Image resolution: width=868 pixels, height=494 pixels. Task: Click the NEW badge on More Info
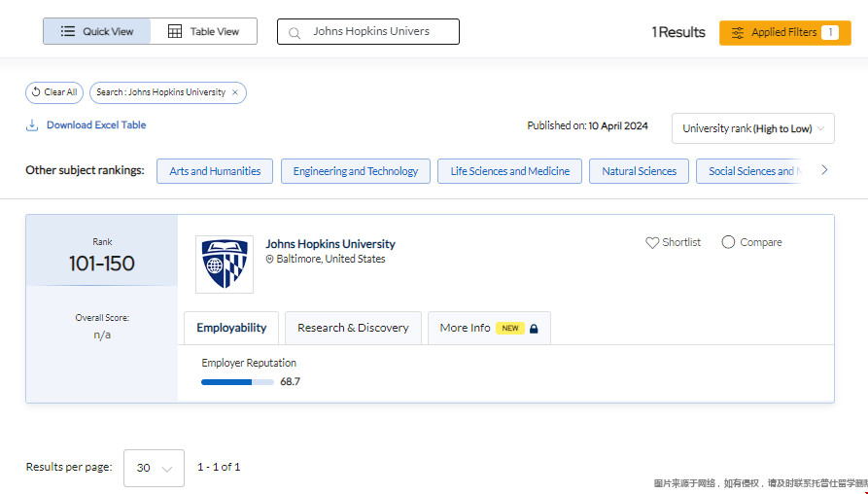[x=510, y=328]
